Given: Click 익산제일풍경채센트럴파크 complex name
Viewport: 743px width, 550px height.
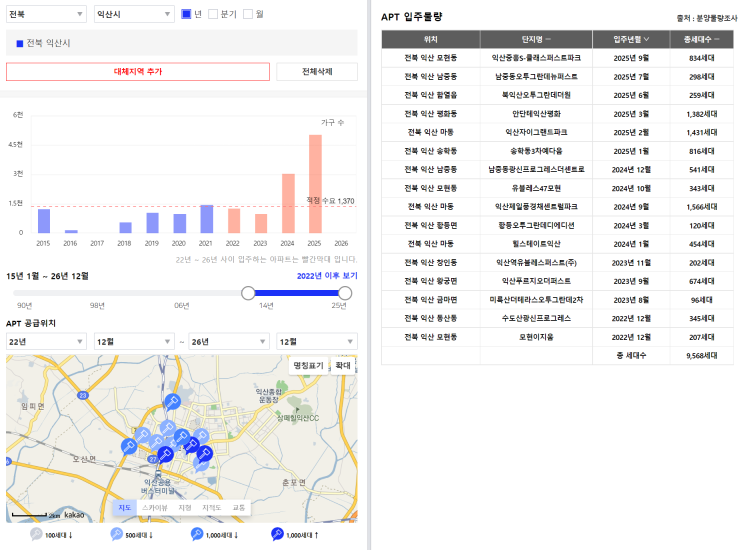Looking at the screenshot, I should coord(536,207).
